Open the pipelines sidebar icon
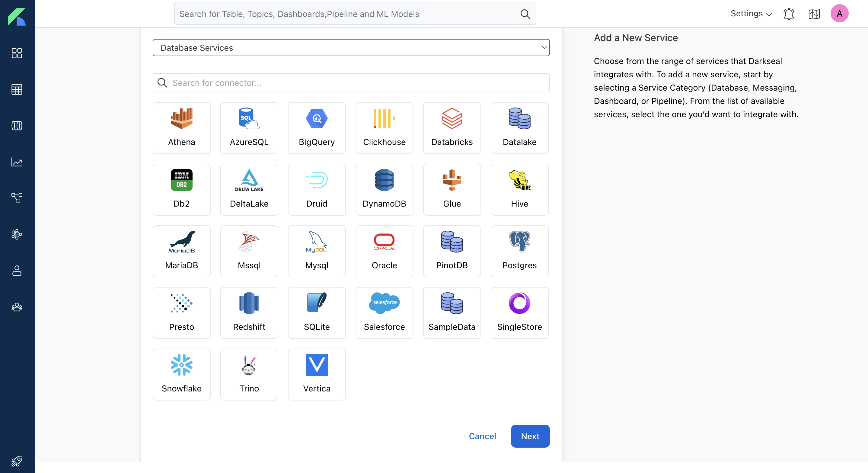This screenshot has width=868, height=473. (17, 198)
